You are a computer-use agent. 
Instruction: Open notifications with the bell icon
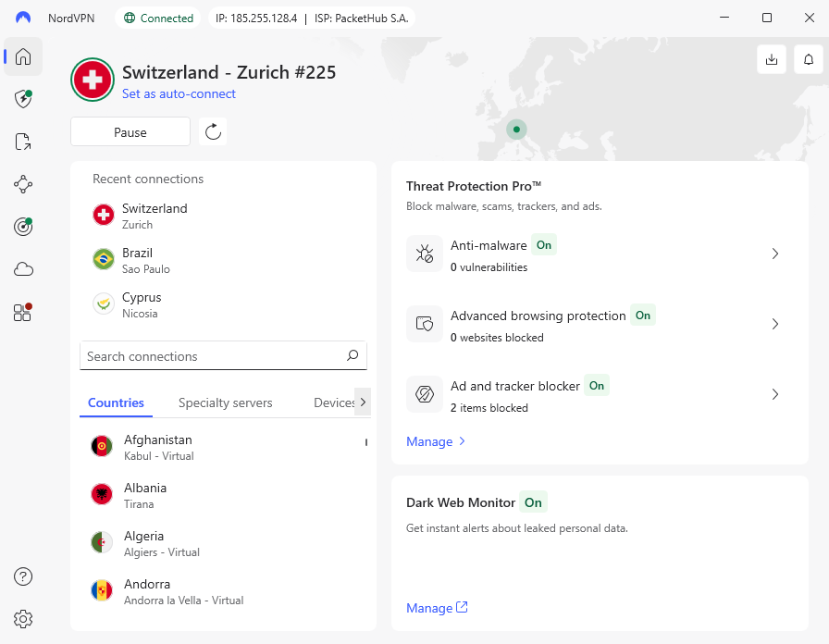click(808, 58)
